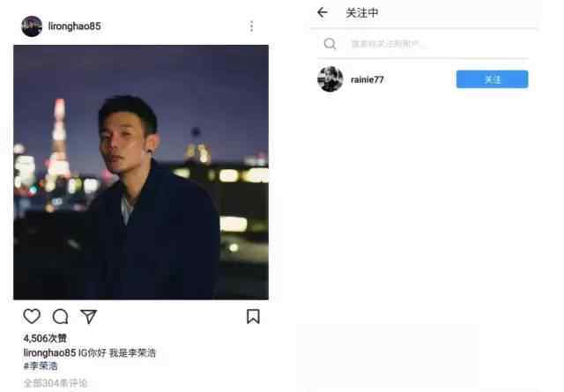
Task: Click the caption text IG你好 我是李荣浩
Action: pyautogui.click(x=117, y=352)
